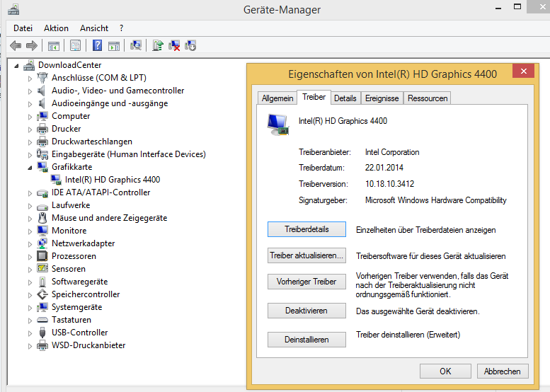Click the large monitor icon in properties dialog
Image resolution: width=550 pixels, height=392 pixels.
click(x=278, y=125)
